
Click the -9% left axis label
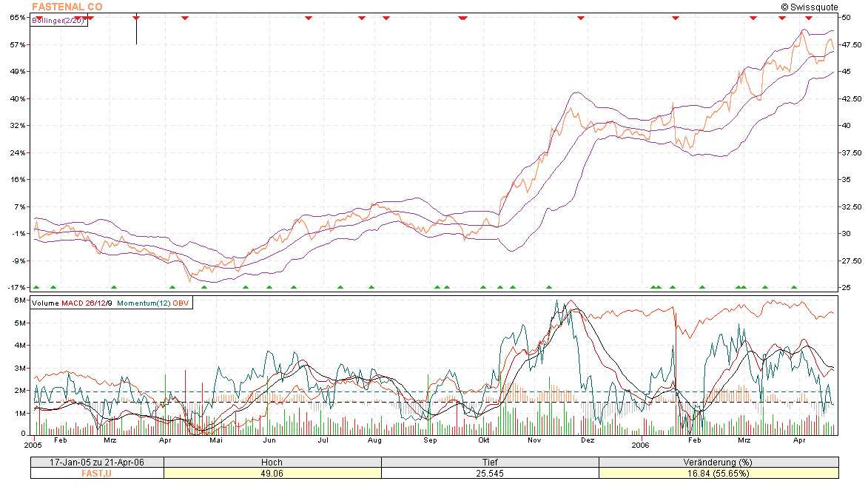(18, 260)
